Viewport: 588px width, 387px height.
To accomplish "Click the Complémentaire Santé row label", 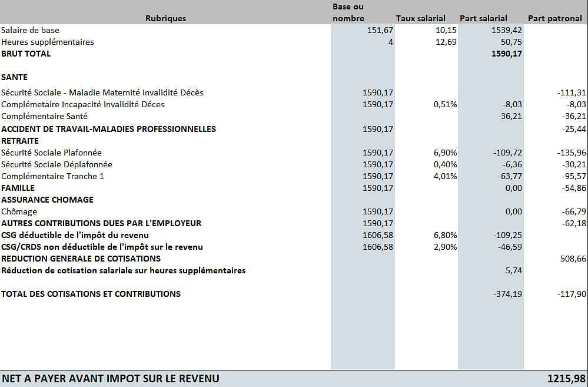I will 44,116.
